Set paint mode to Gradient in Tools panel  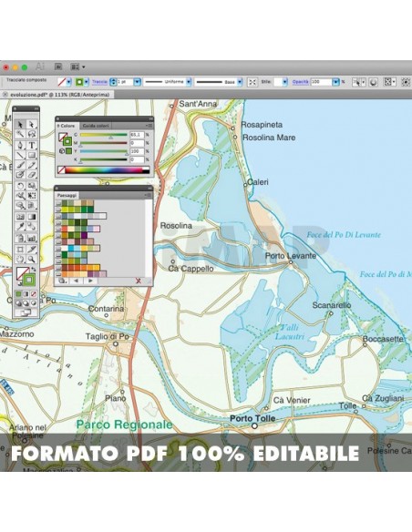coord(26,294)
